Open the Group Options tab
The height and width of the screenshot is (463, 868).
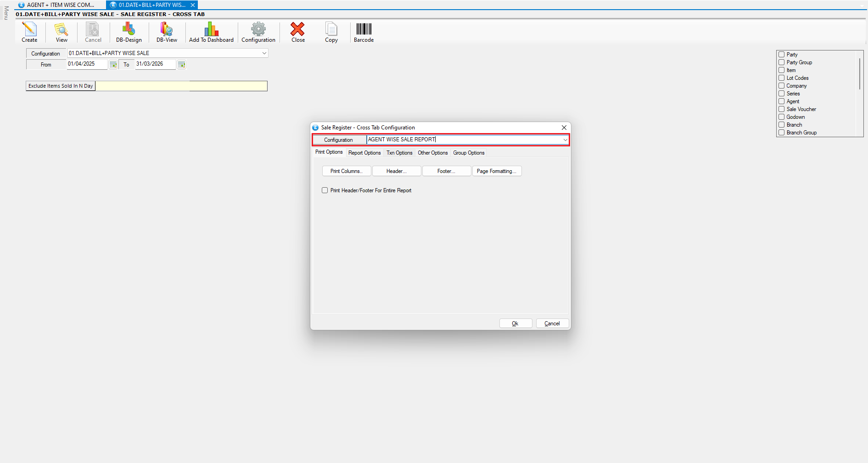pyautogui.click(x=469, y=153)
